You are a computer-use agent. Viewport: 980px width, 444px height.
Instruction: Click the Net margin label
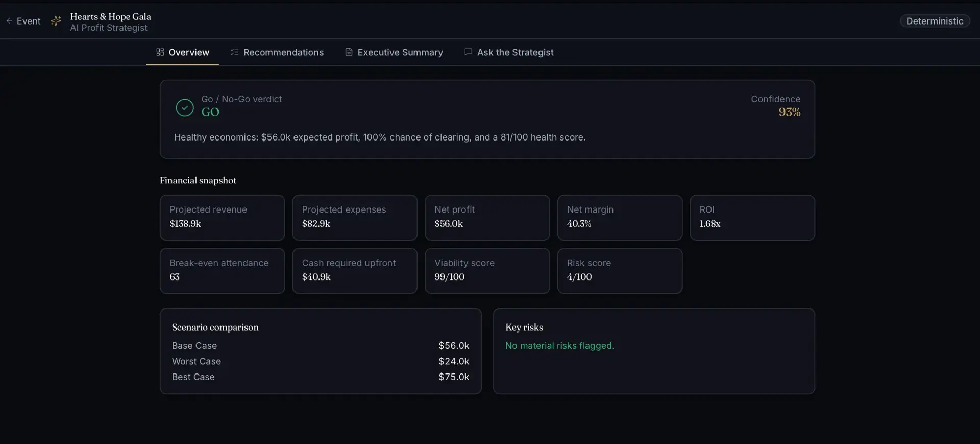(x=590, y=209)
